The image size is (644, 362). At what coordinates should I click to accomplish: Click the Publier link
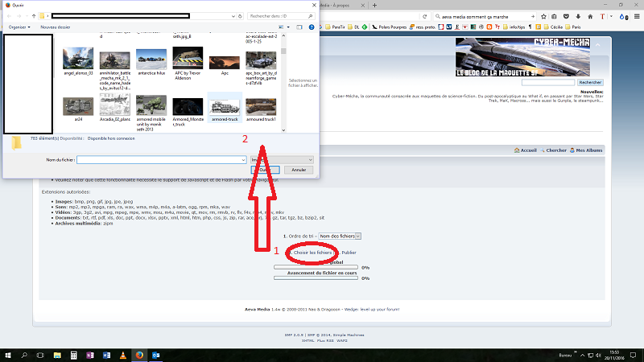coord(349,253)
